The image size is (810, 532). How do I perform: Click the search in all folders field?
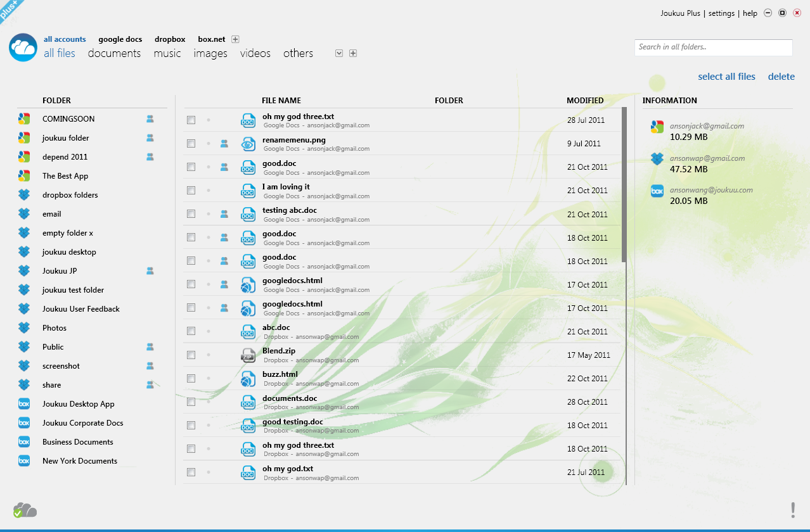coord(714,47)
